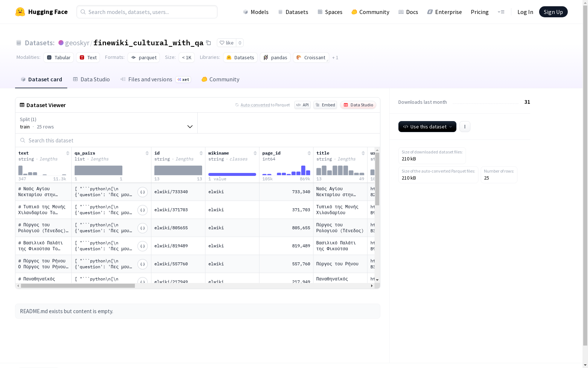Open the Dataset card tab

point(41,79)
